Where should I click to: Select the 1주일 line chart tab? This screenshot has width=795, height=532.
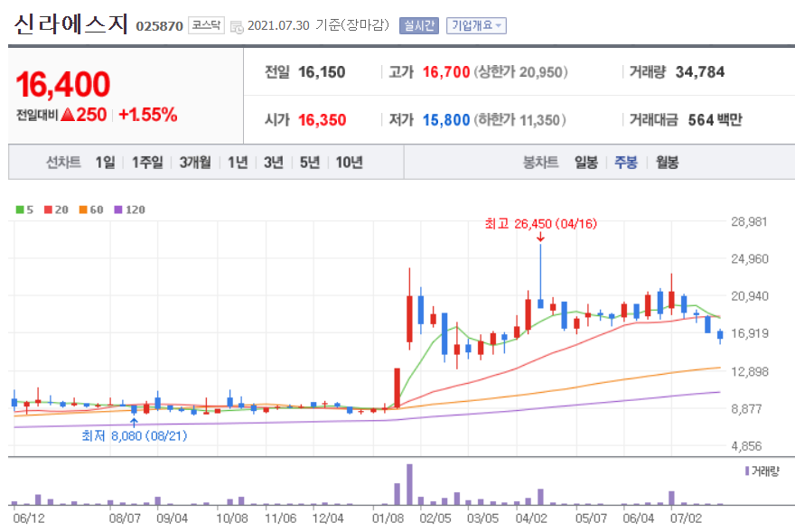point(147,163)
